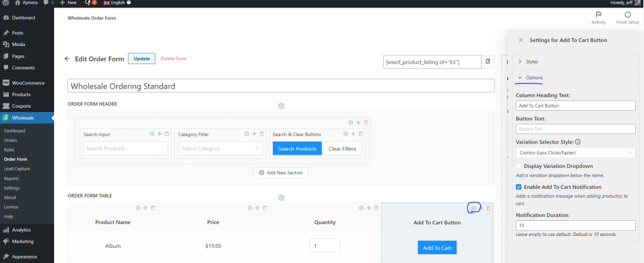
Task: Enable Display Variation Dropdown checkbox
Action: pos(519,166)
